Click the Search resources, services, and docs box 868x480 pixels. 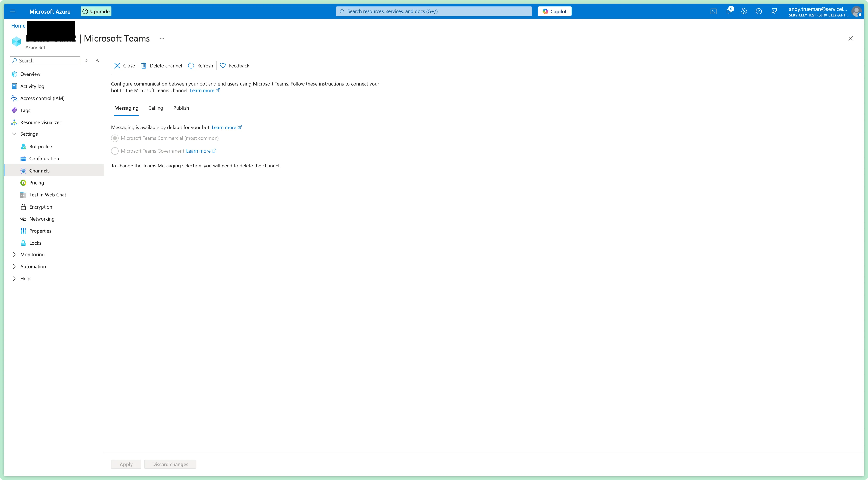click(434, 11)
